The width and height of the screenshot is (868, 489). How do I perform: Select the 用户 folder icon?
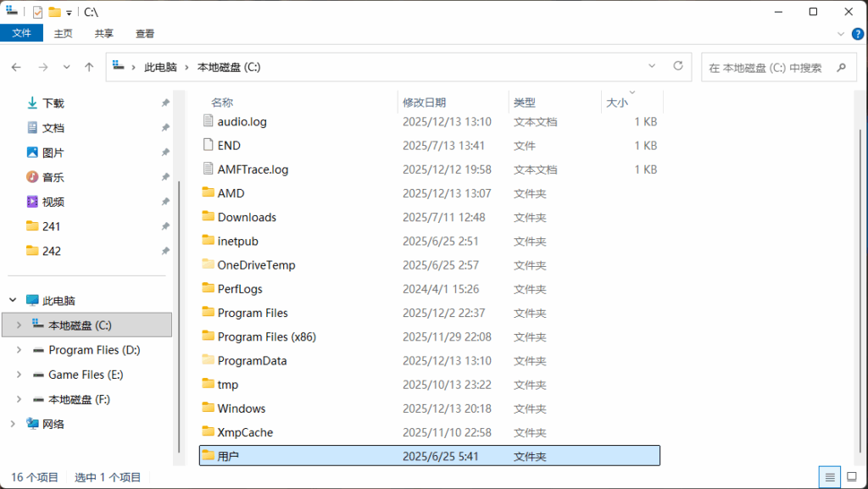(209, 455)
